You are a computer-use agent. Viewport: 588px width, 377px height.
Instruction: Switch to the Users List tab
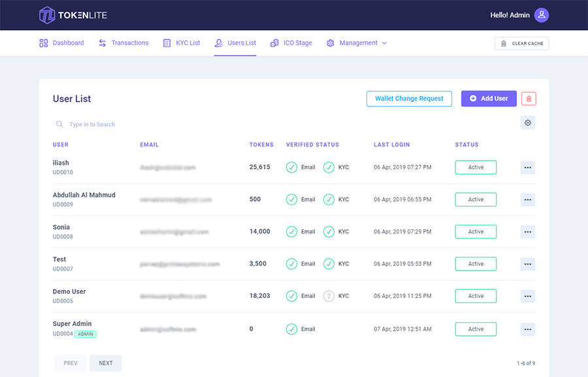235,42
